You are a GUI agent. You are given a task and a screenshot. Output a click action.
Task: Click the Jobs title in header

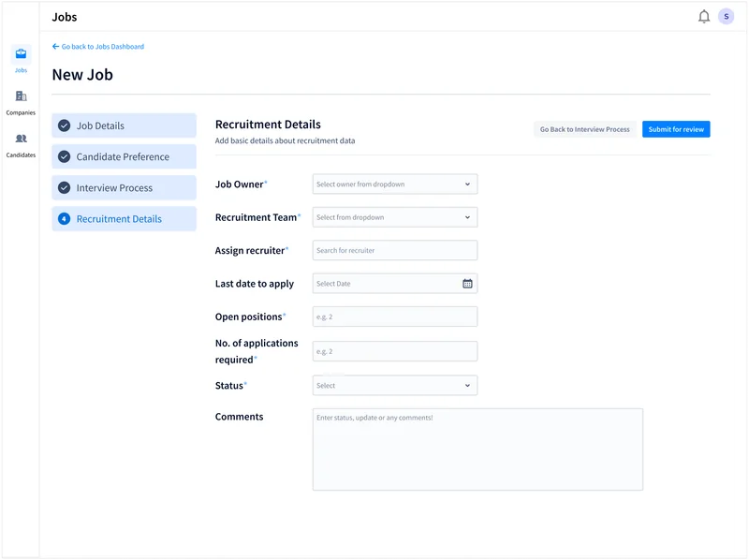point(65,17)
